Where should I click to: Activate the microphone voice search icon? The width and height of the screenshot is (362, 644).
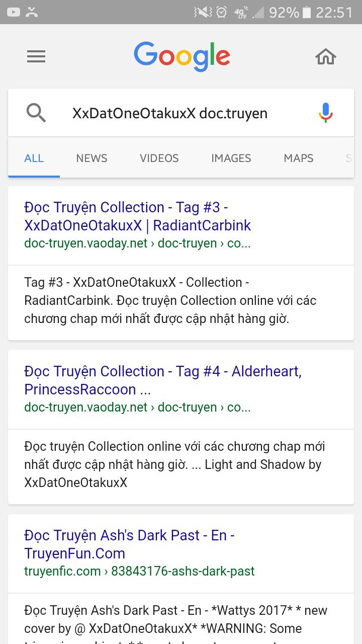[x=326, y=113]
